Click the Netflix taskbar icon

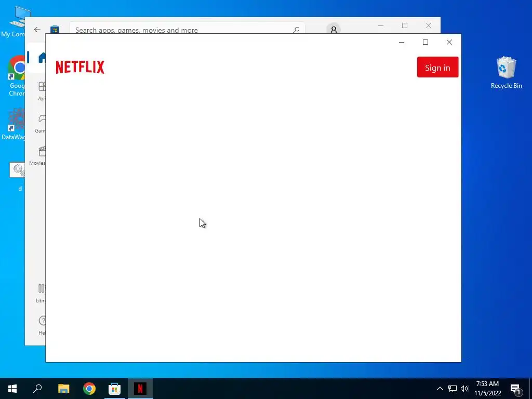140,389
